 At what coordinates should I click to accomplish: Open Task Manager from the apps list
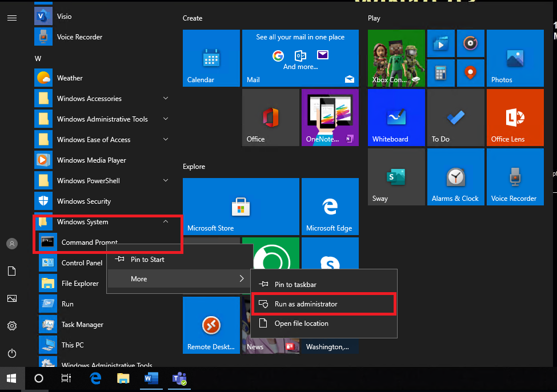coord(83,324)
